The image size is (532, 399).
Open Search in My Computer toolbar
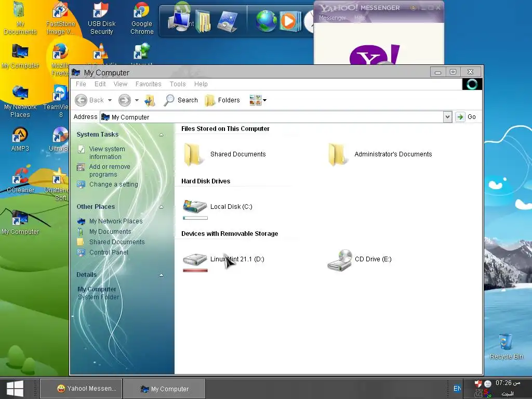pos(181,100)
